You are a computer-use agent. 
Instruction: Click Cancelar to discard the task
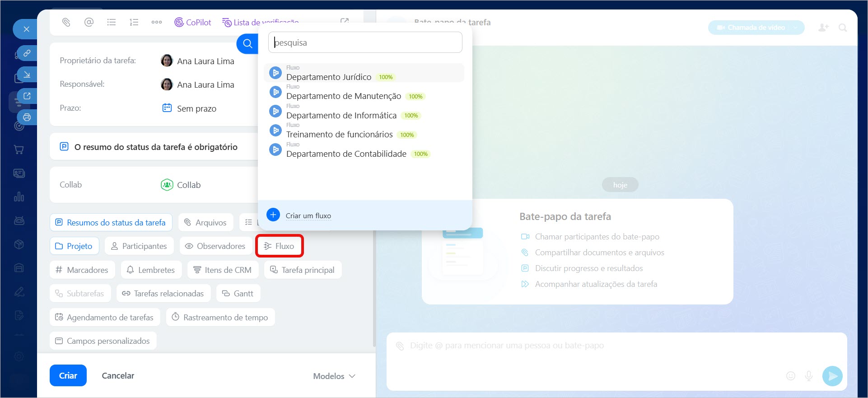118,375
